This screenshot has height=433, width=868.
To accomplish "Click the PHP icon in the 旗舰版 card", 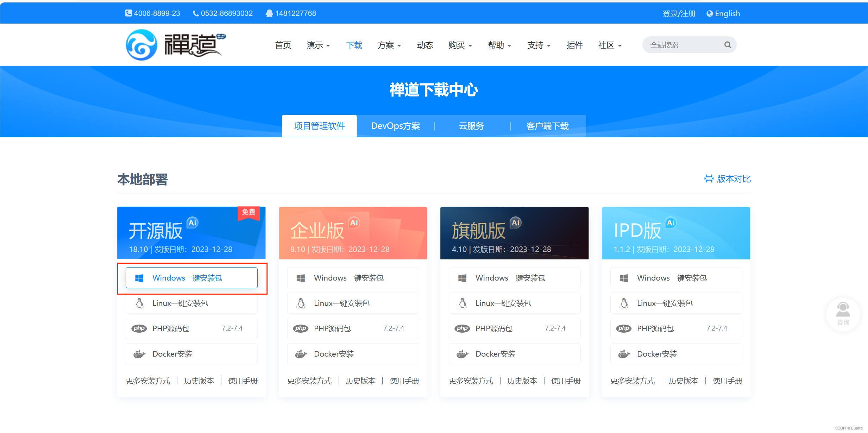I will pyautogui.click(x=462, y=328).
